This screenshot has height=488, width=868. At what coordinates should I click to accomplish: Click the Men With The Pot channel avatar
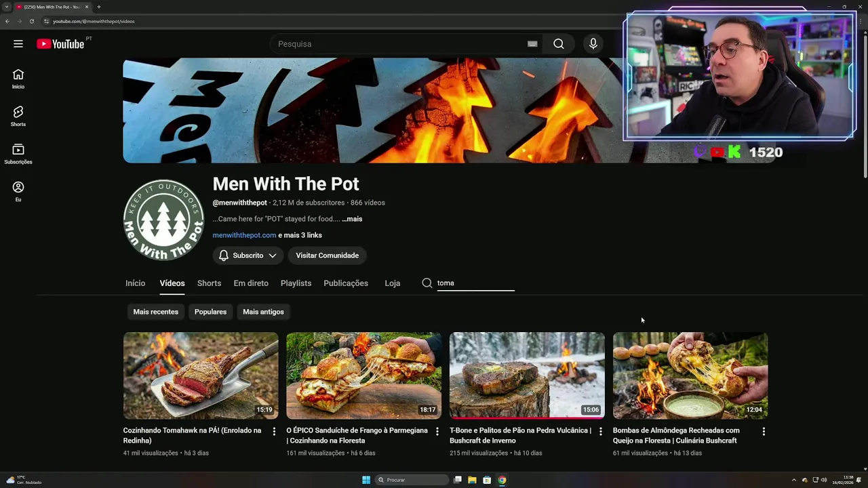pyautogui.click(x=163, y=220)
